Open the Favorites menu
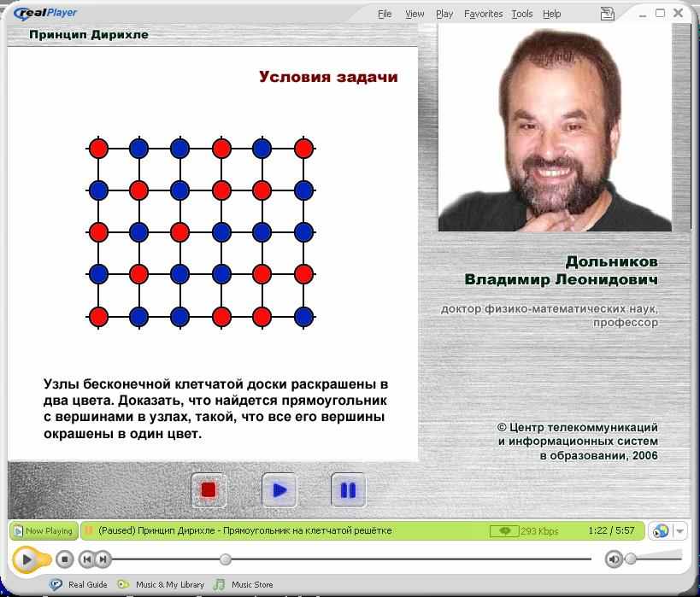This screenshot has height=597, width=700. (483, 14)
